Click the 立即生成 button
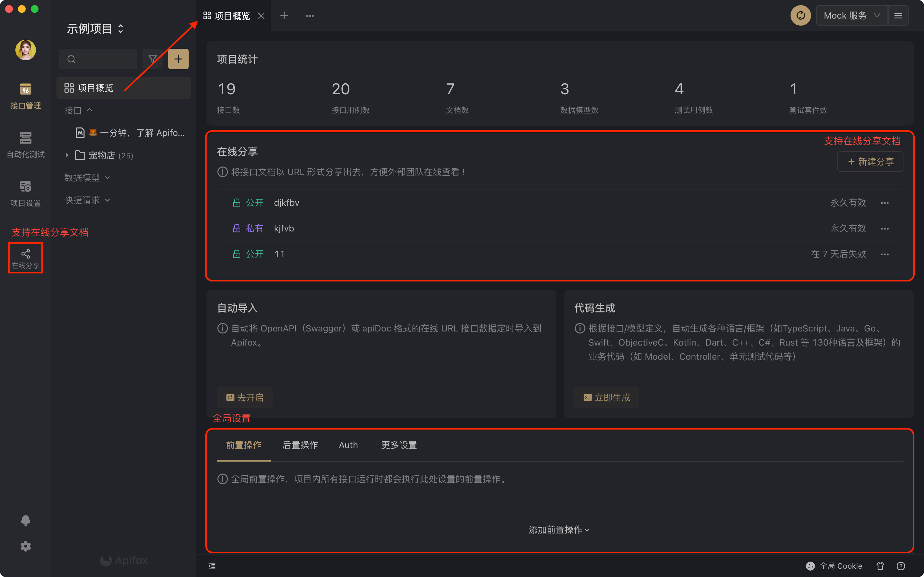Image resolution: width=924 pixels, height=577 pixels. [x=606, y=397]
